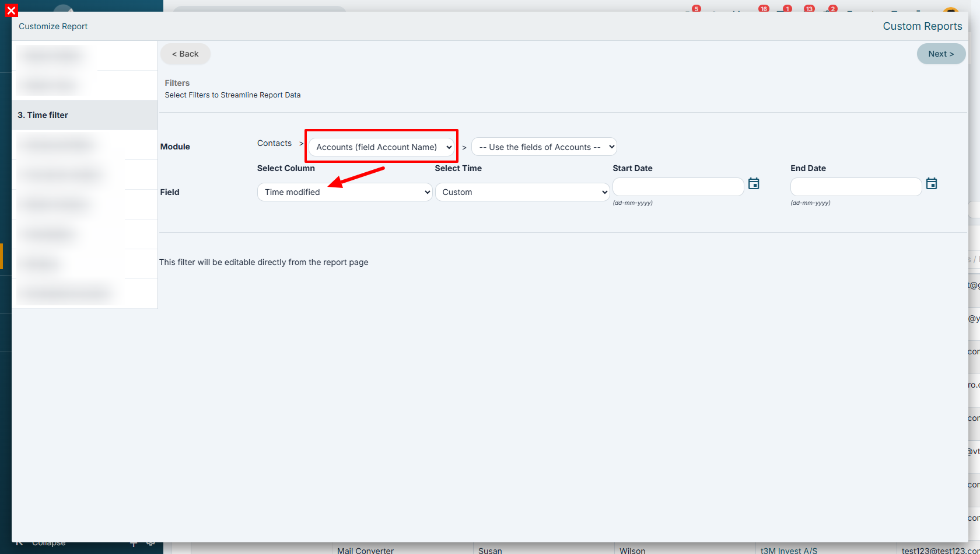This screenshot has height=554, width=980.
Task: Open the t3M Invest A/S account link
Action: 789,550
